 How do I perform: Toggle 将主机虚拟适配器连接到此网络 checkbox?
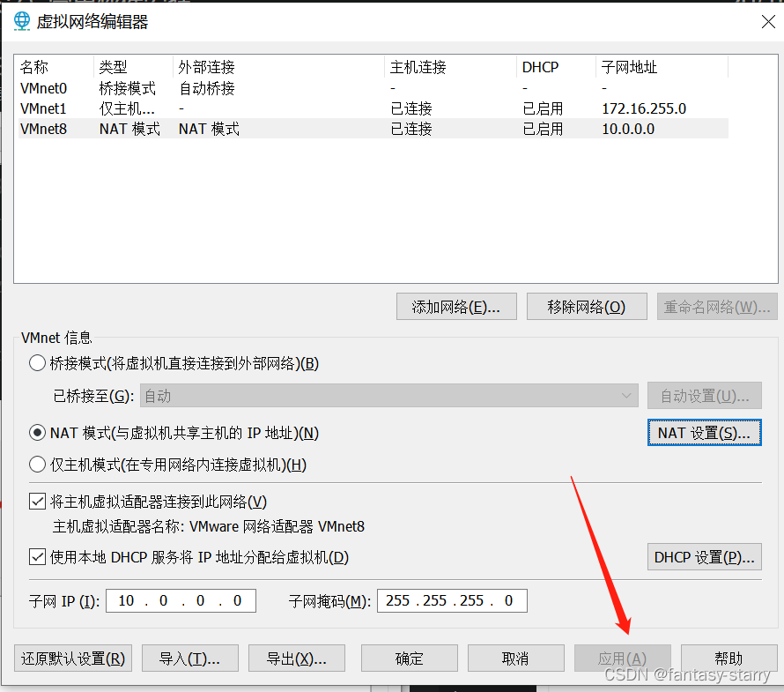pos(38,502)
